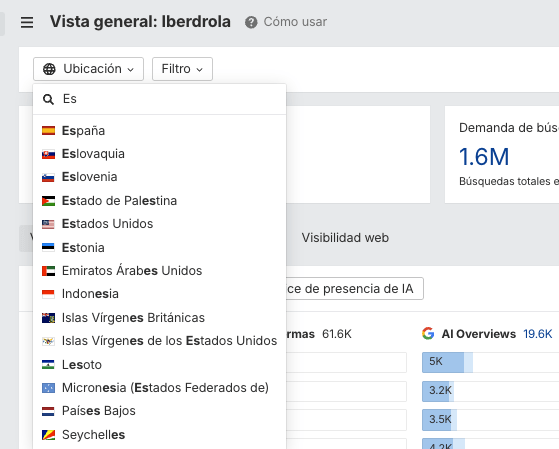Focus the location search field with Es
Image resolution: width=559 pixels, height=449 pixels.
pyautogui.click(x=160, y=99)
